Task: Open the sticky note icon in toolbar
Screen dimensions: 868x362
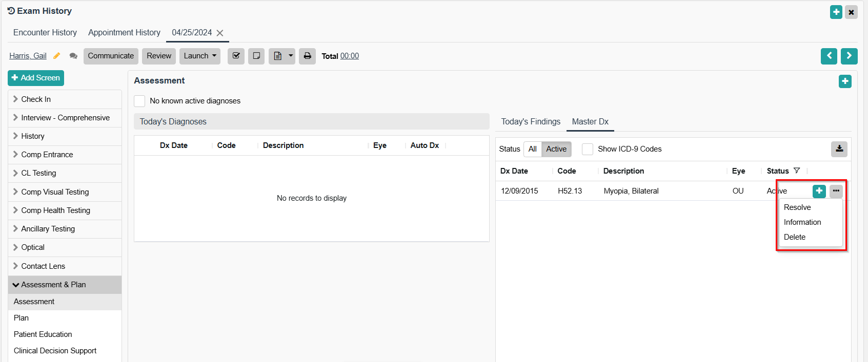Action: (256, 56)
